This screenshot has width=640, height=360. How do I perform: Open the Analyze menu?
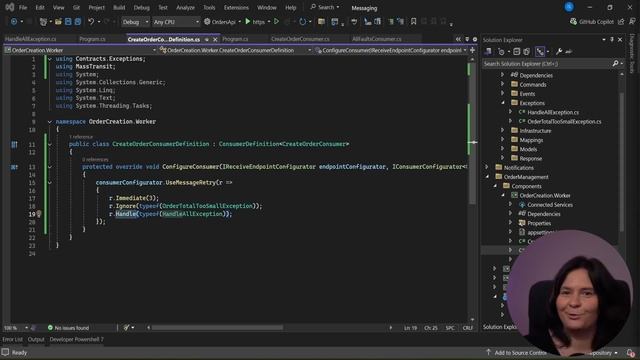pos(185,7)
